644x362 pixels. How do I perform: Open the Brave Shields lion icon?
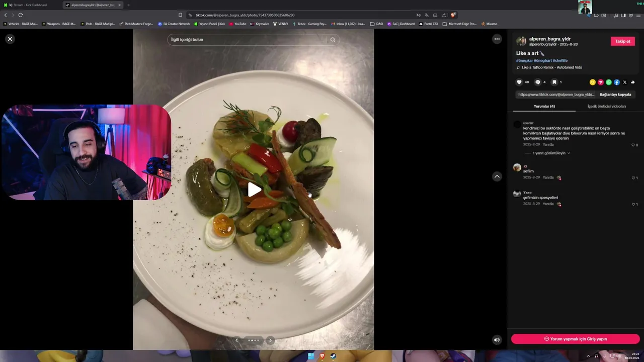[453, 15]
